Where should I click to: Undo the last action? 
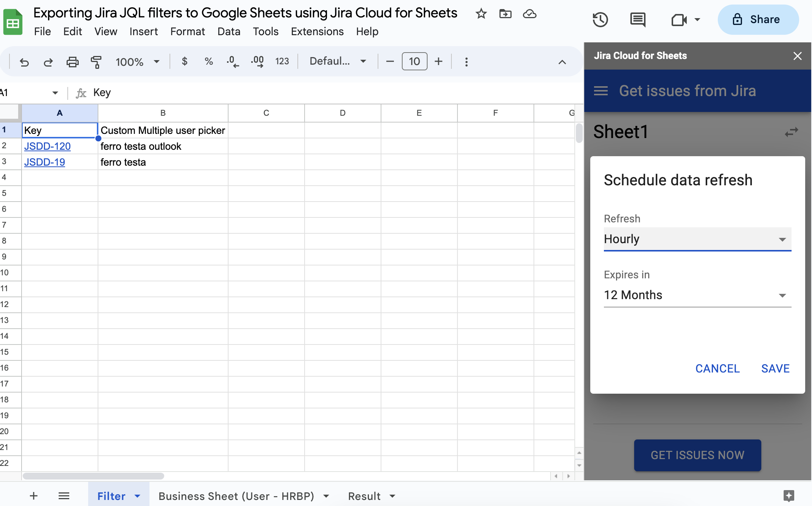[x=24, y=62]
